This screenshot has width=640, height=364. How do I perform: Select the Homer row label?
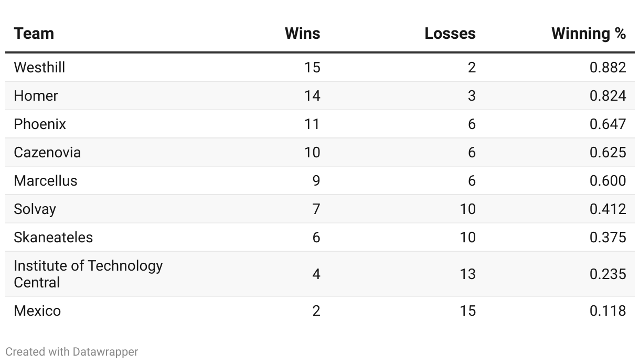[x=36, y=95]
